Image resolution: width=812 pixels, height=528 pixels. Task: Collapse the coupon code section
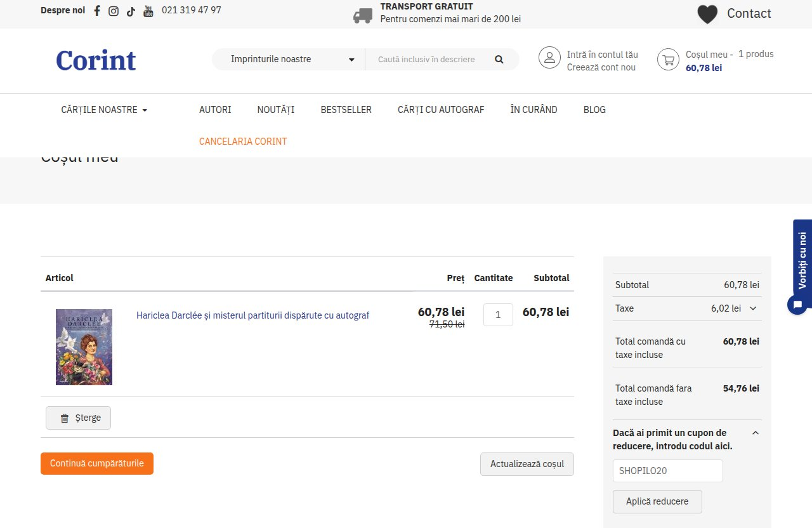click(756, 433)
